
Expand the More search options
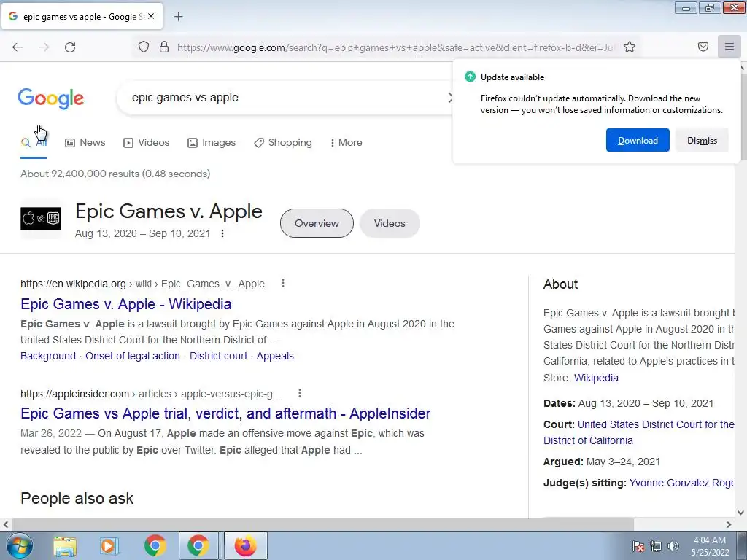click(x=346, y=142)
